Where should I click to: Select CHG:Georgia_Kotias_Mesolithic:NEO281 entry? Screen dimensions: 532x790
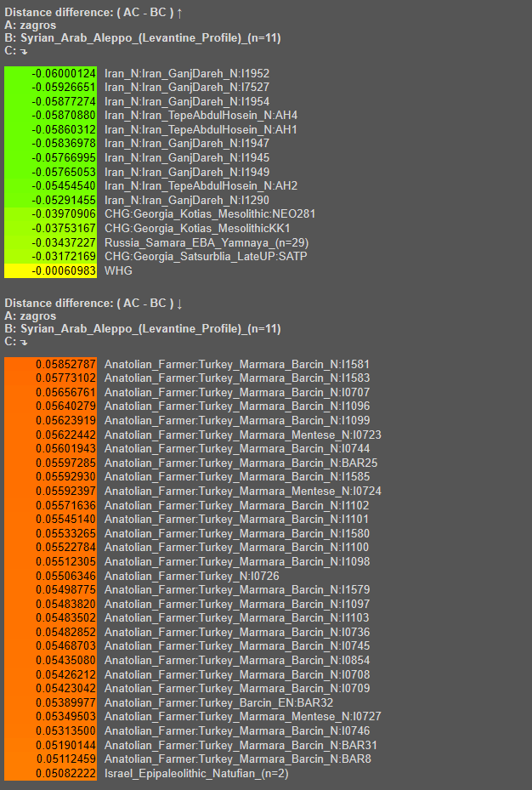click(x=210, y=214)
